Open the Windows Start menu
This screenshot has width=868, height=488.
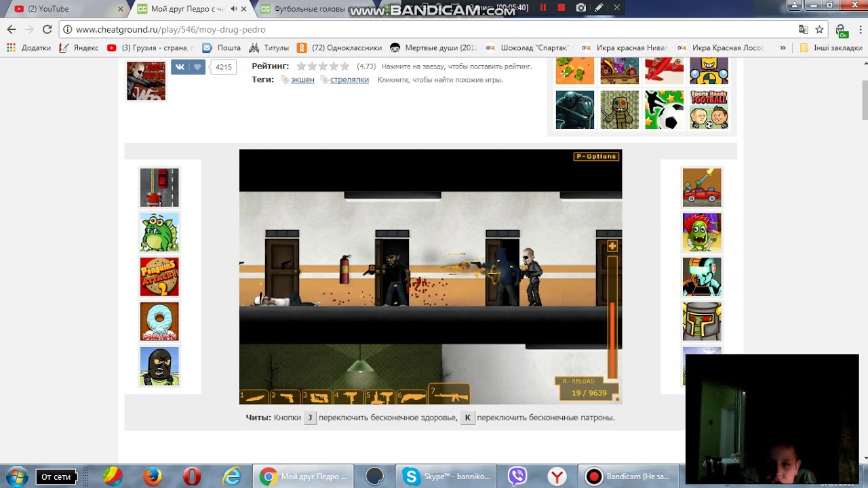click(16, 476)
